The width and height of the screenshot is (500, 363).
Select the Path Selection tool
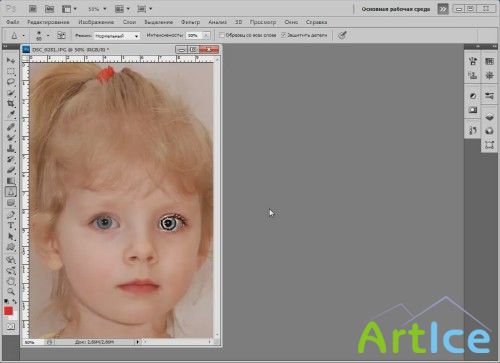(x=11, y=237)
